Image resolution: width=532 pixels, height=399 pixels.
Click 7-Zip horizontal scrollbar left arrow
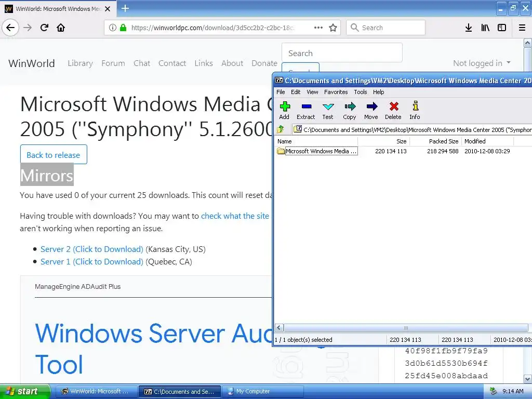point(279,328)
